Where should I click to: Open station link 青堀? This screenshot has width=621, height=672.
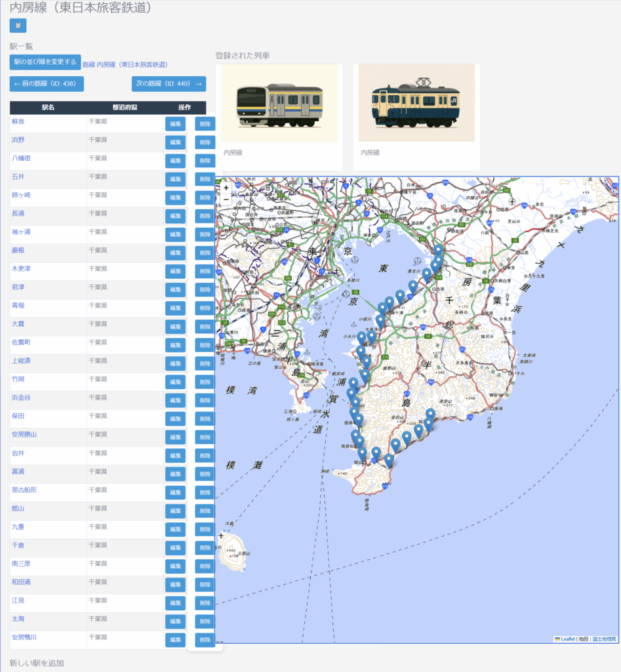coord(18,306)
